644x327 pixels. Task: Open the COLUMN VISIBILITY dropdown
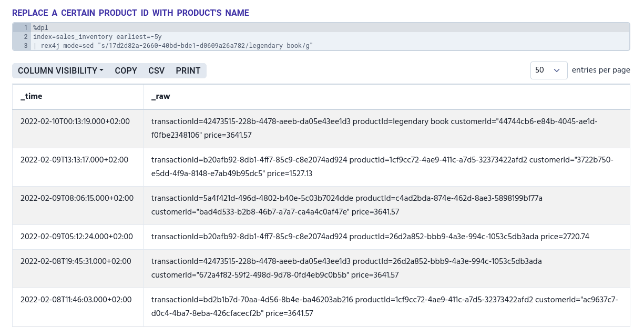[x=58, y=70]
